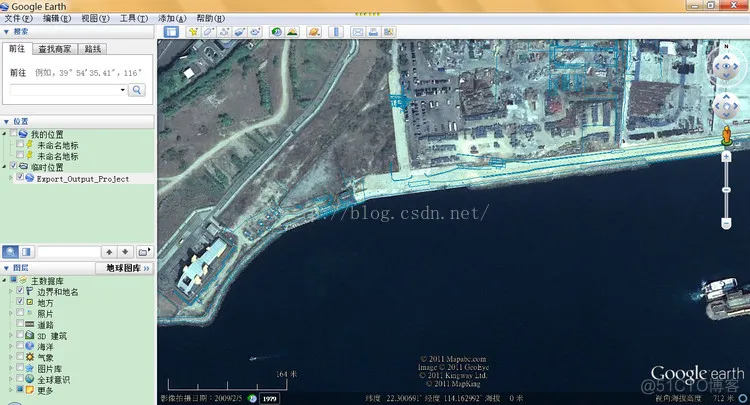This screenshot has height=405, width=750.
Task: Enable the 全球意识 layer checkbox
Action: [x=20, y=378]
